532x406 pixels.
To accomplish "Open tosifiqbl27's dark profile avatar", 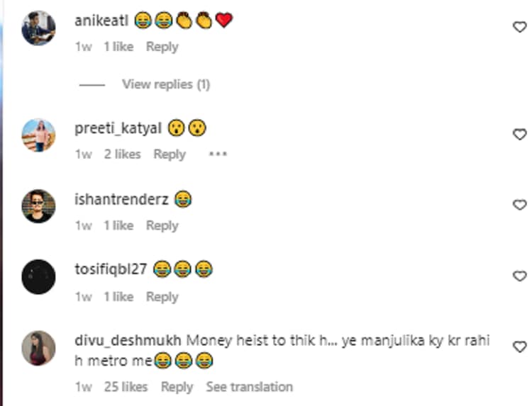I will pyautogui.click(x=38, y=277).
